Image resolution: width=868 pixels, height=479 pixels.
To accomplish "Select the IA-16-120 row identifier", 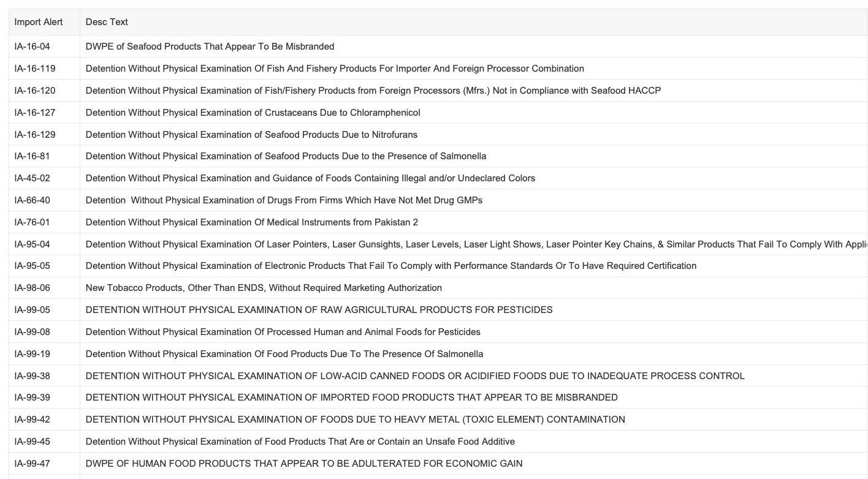I will [x=35, y=91].
